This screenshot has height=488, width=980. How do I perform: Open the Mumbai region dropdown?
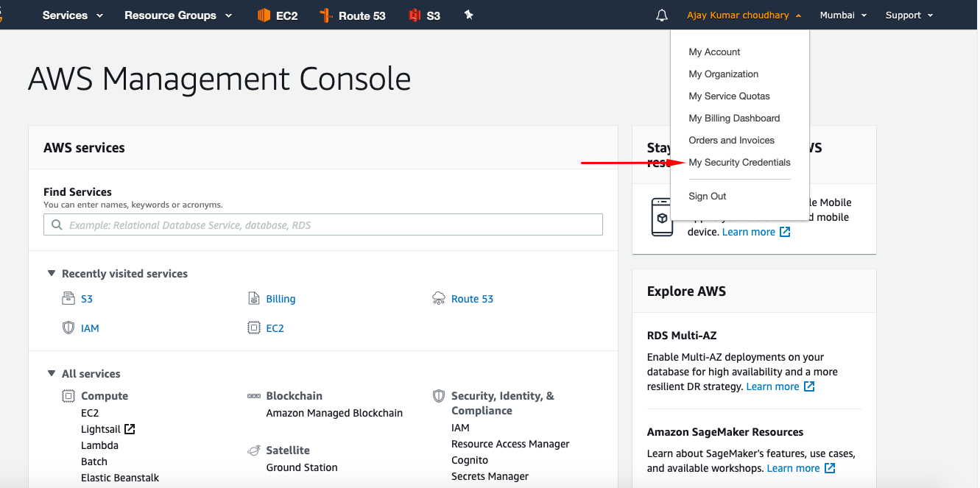pyautogui.click(x=843, y=15)
